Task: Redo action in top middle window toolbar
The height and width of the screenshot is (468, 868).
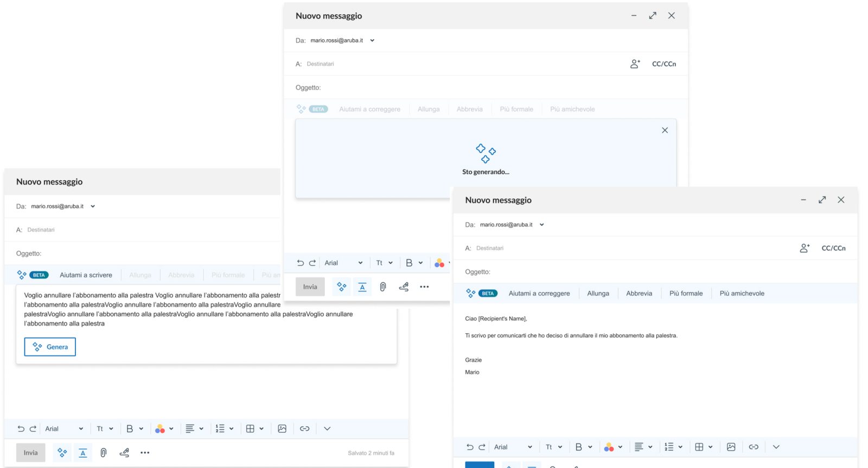Action: (312, 263)
